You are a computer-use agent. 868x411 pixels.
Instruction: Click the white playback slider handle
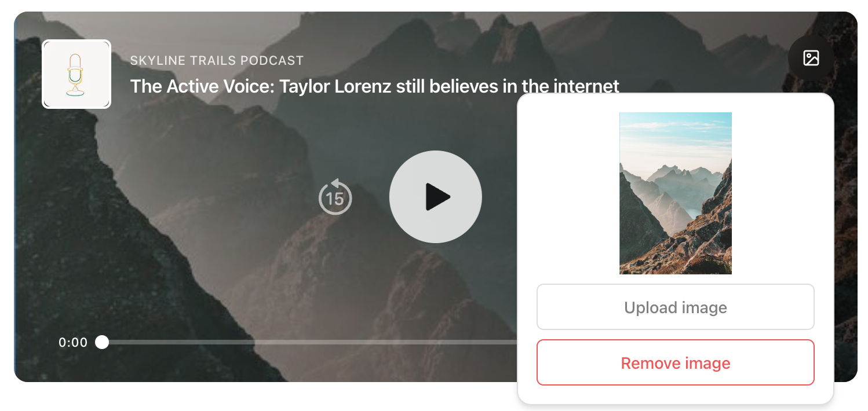[x=102, y=342]
